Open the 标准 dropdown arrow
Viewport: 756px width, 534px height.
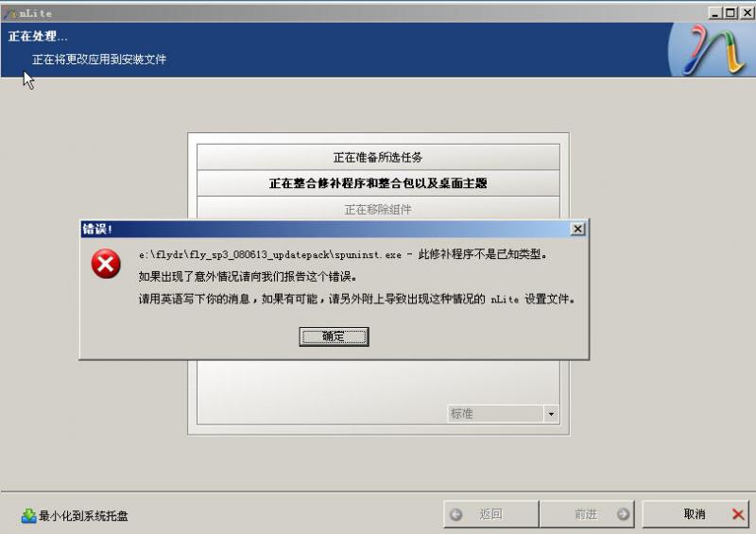551,414
